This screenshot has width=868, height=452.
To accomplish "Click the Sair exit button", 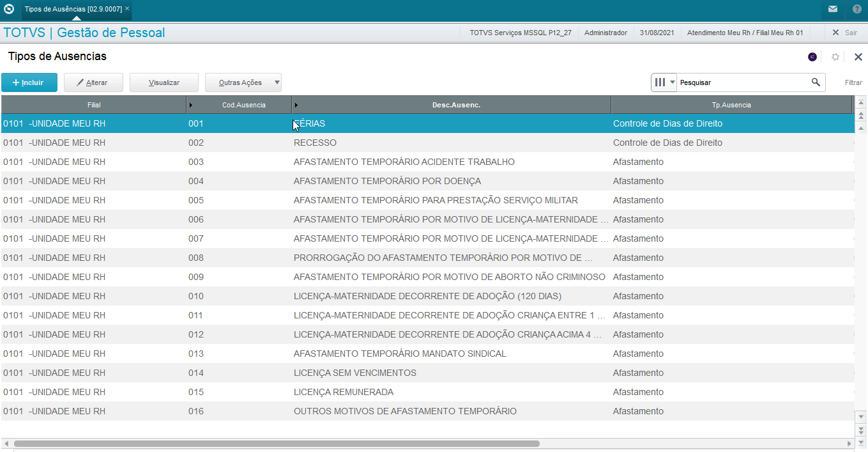I will pos(844,33).
